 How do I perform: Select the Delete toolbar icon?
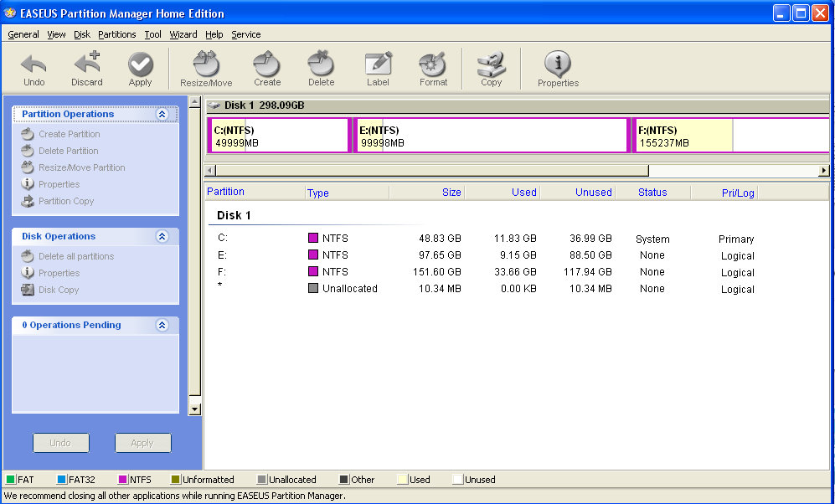[321, 67]
